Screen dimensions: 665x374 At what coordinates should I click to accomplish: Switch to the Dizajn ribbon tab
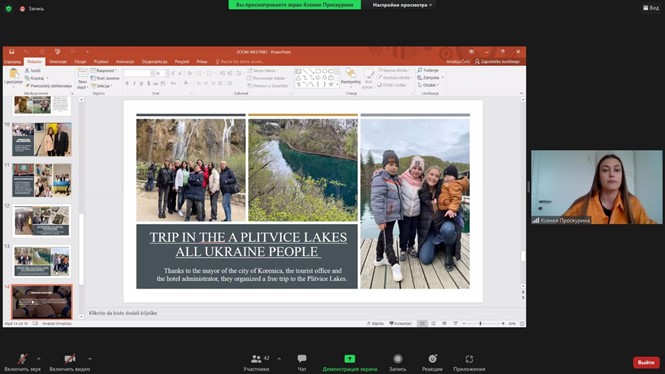(80, 62)
